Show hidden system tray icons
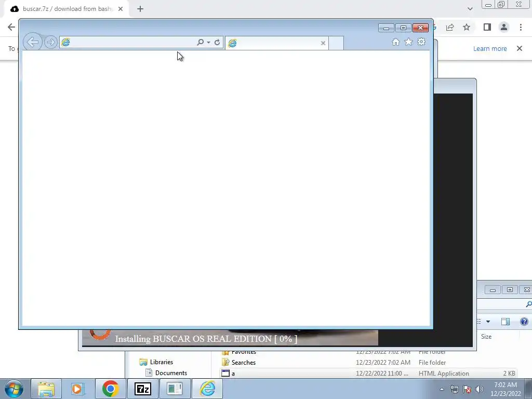This screenshot has height=399, width=532. tap(442, 389)
